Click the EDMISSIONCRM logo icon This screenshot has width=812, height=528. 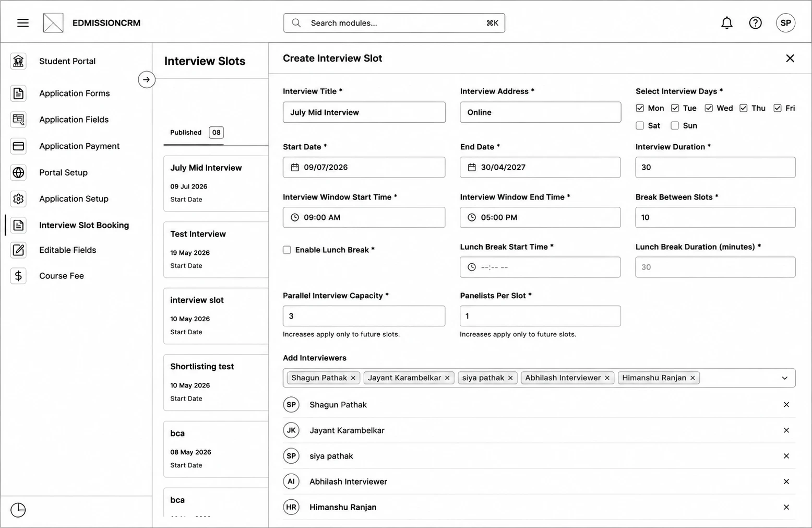coord(53,23)
